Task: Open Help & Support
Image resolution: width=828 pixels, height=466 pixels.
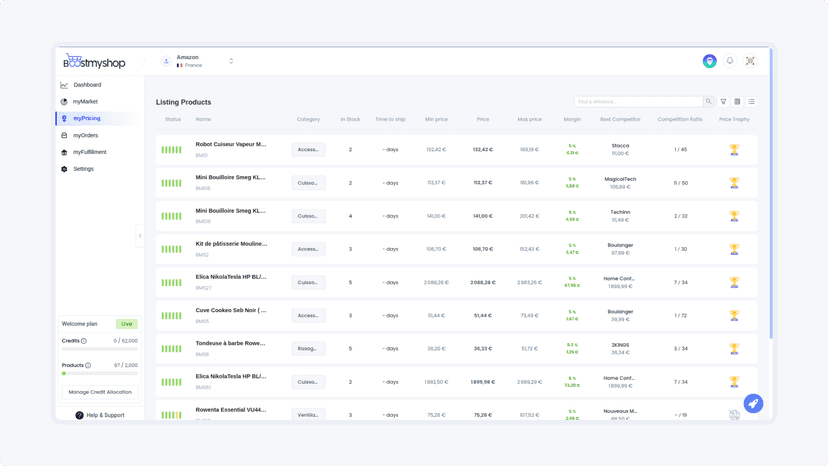Action: point(100,415)
